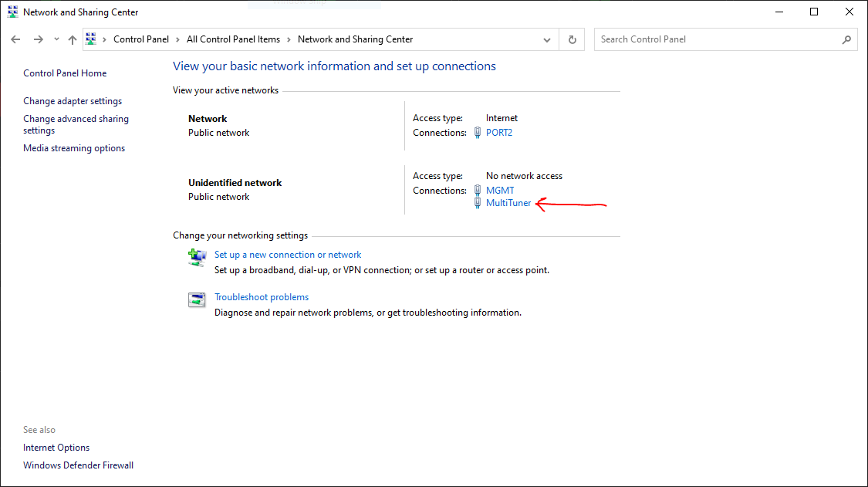The width and height of the screenshot is (868, 487).
Task: Click the Search Control Panel field
Action: pos(718,39)
